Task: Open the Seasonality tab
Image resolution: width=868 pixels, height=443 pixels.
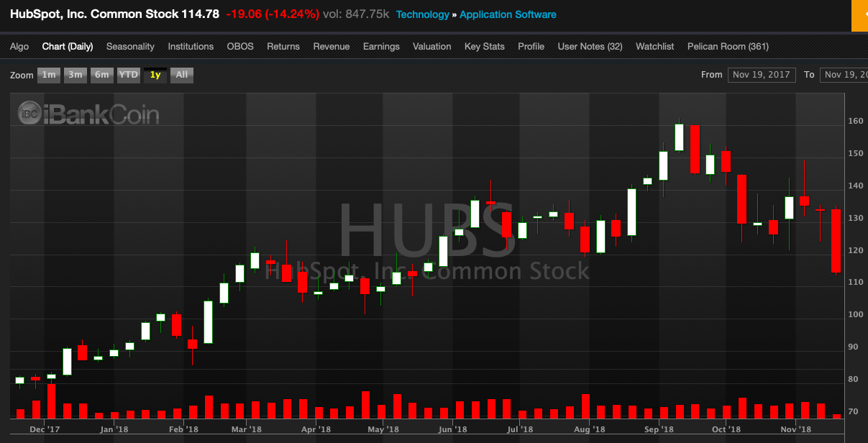Action: click(x=130, y=46)
